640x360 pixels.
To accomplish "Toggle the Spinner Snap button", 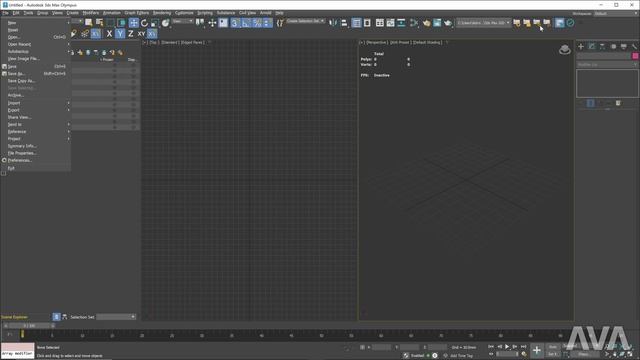I will (267, 23).
